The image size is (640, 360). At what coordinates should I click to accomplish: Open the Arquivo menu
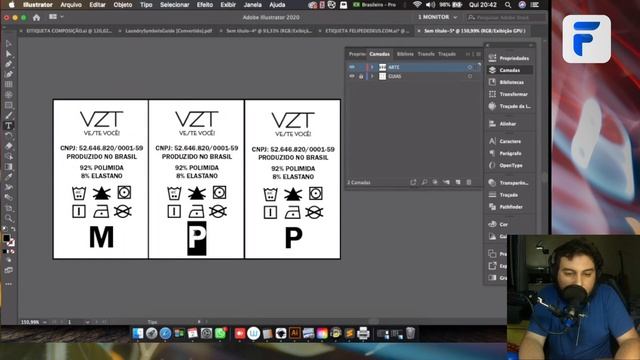[71, 5]
